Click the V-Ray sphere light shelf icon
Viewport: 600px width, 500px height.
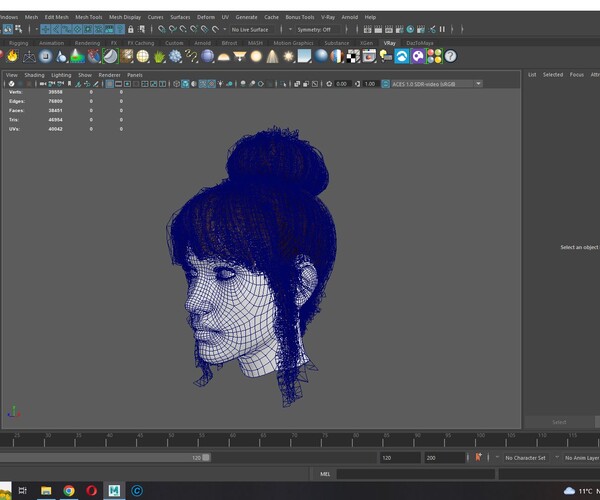click(256, 57)
